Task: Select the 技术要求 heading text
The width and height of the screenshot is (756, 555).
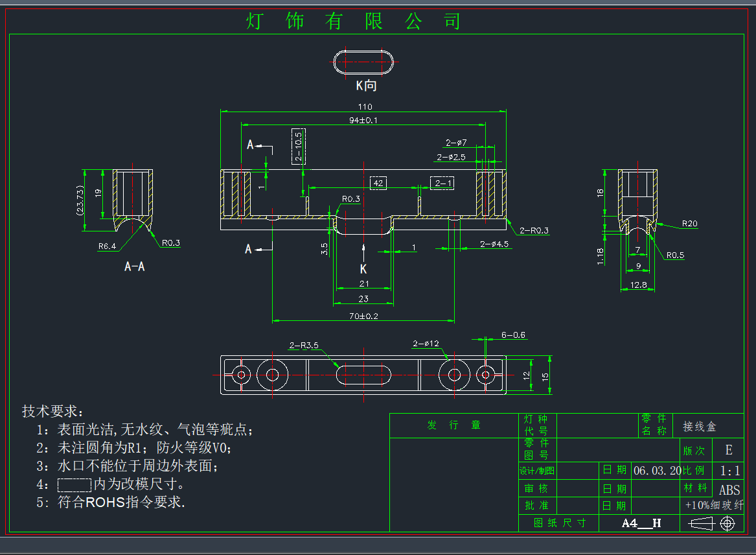Action: coord(52,411)
